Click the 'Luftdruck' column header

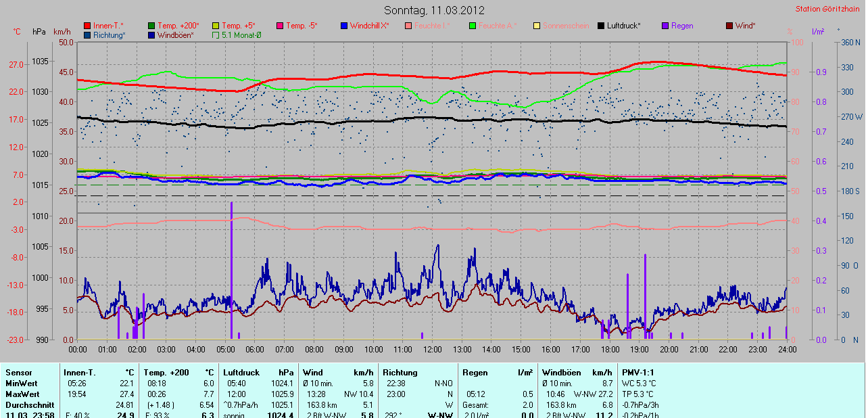pyautogui.click(x=241, y=372)
